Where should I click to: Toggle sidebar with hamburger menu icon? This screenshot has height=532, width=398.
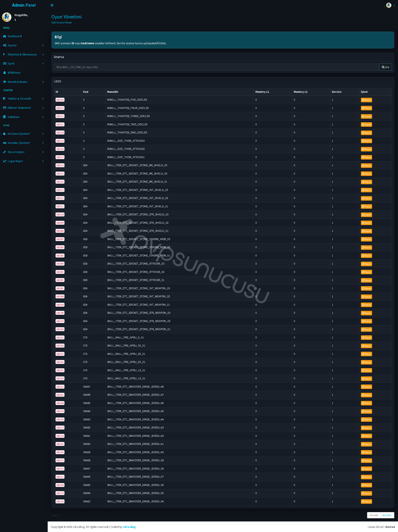pyautogui.click(x=52, y=5)
